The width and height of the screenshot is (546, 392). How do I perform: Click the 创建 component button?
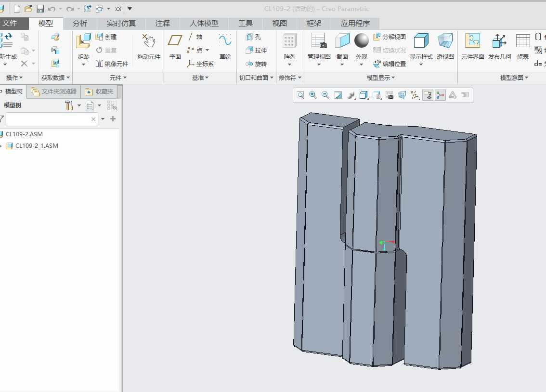coord(106,37)
